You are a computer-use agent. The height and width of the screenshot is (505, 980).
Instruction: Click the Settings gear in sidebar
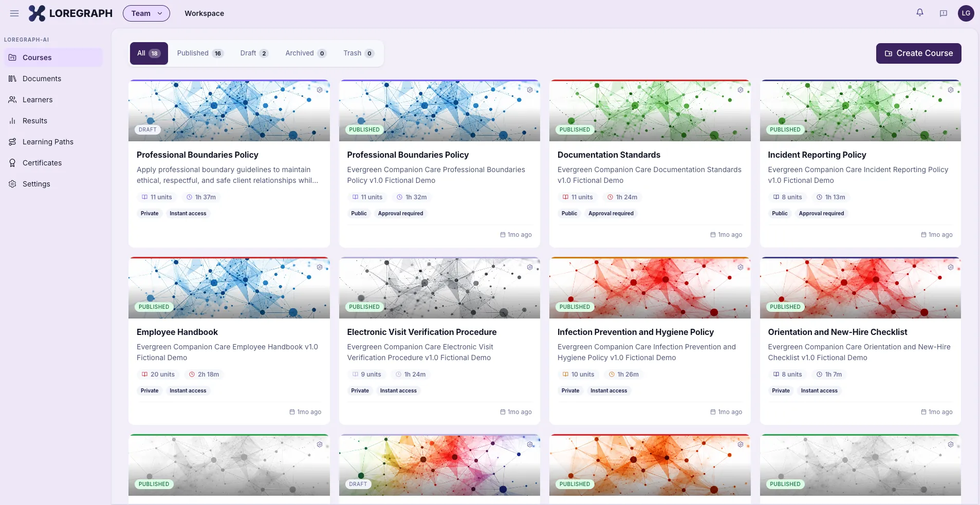pos(12,184)
